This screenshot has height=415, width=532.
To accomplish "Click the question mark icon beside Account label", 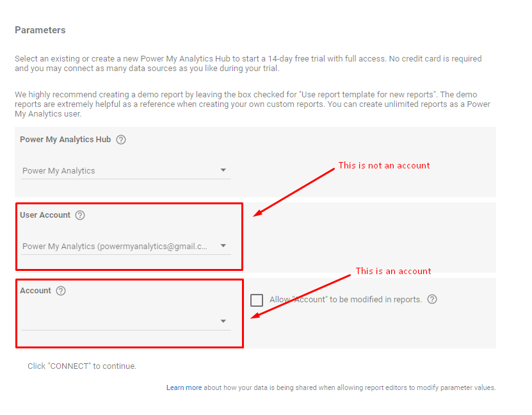I will tap(61, 291).
